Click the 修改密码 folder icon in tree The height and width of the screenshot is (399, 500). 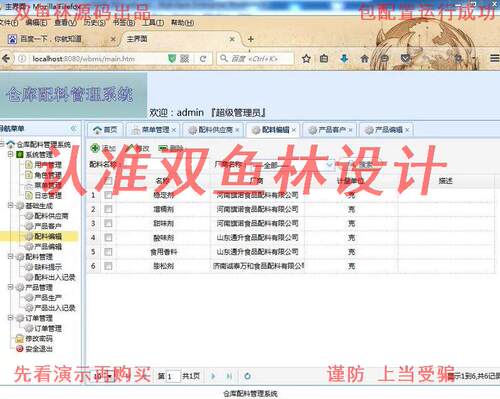(x=20, y=339)
